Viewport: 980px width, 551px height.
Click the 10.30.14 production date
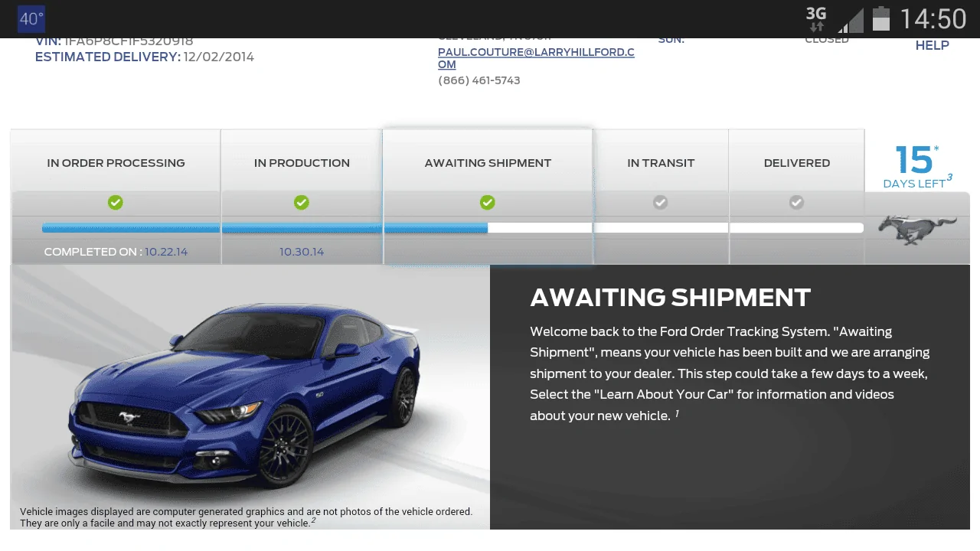[x=302, y=252]
